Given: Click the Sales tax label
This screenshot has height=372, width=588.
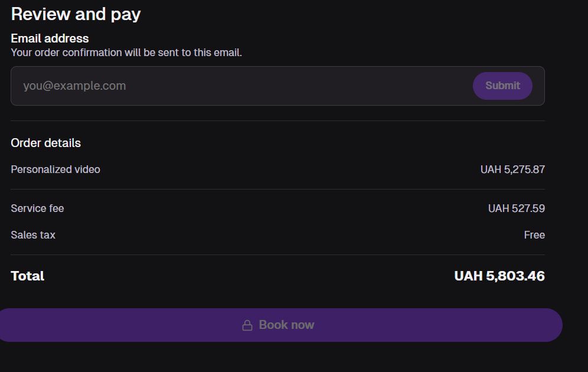Looking at the screenshot, I should point(33,235).
